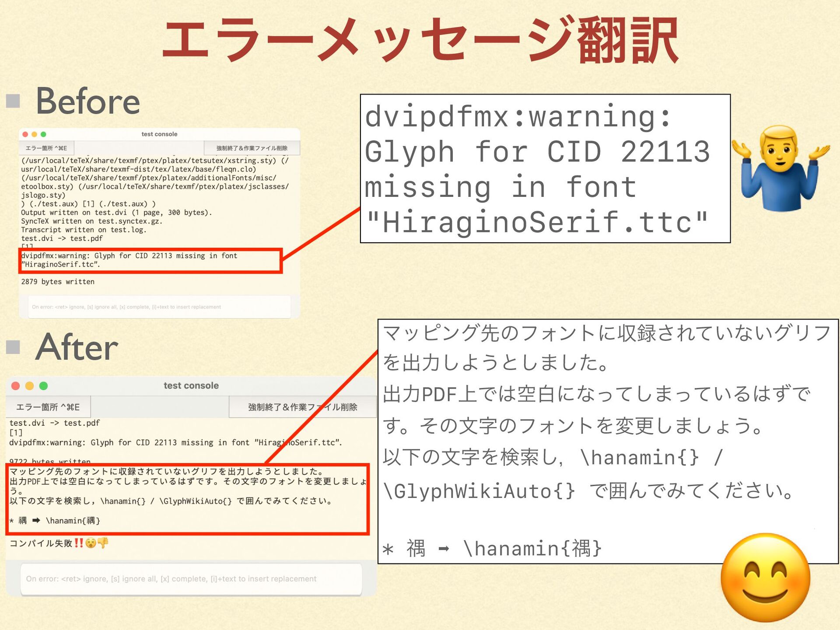Click the On error input field in Before console
Screen dimensions: 840x630
click(159, 307)
